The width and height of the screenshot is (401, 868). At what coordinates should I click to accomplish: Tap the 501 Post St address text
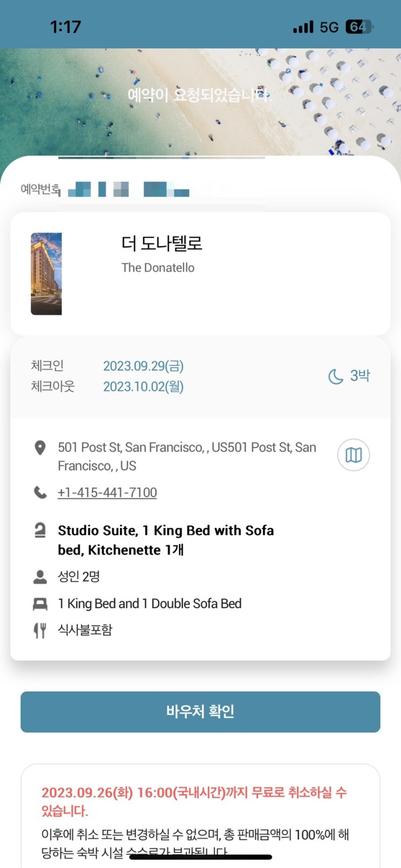pyautogui.click(x=187, y=456)
